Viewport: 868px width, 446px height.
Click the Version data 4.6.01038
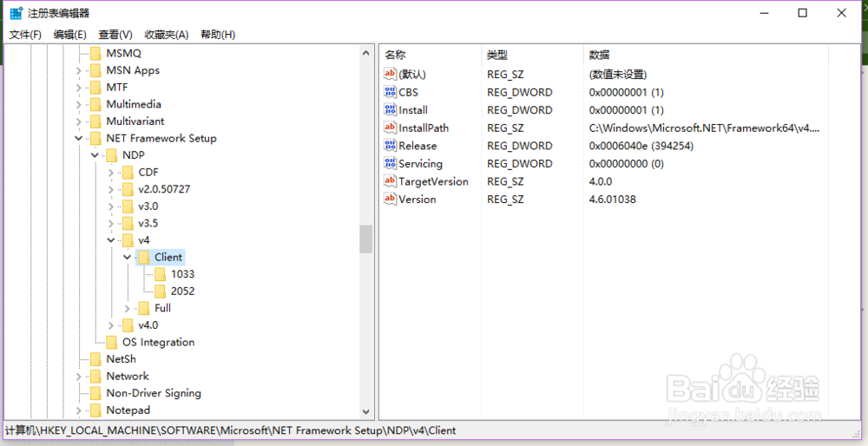coord(612,200)
